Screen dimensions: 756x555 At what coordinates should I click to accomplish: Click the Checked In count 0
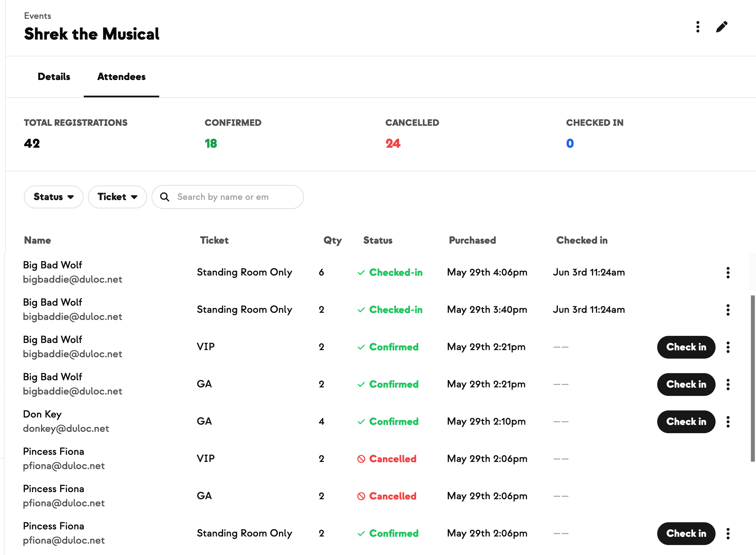coord(570,143)
